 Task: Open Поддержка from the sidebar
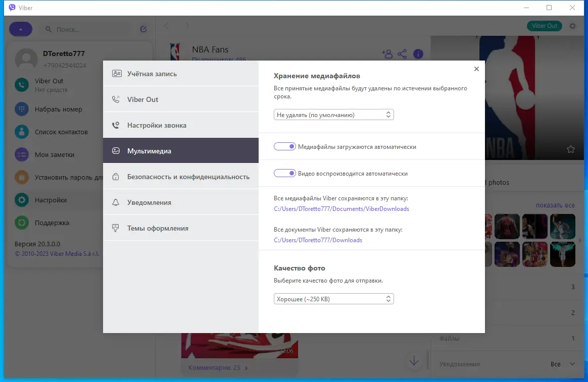[x=51, y=223]
